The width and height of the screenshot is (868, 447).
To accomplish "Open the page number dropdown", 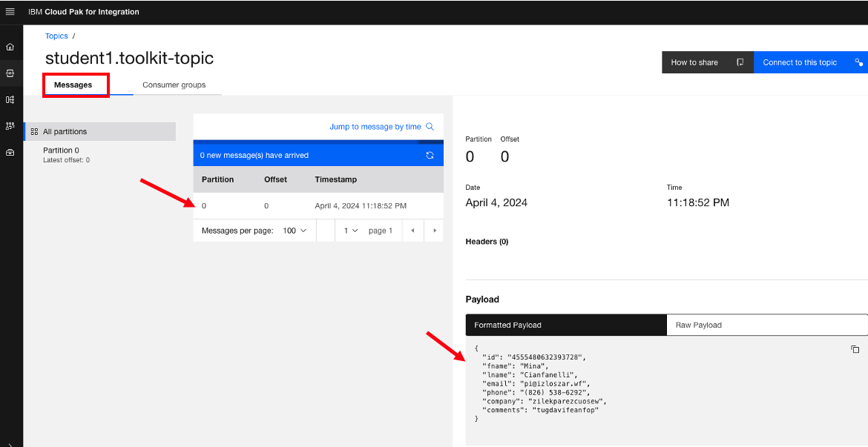I will (x=351, y=231).
